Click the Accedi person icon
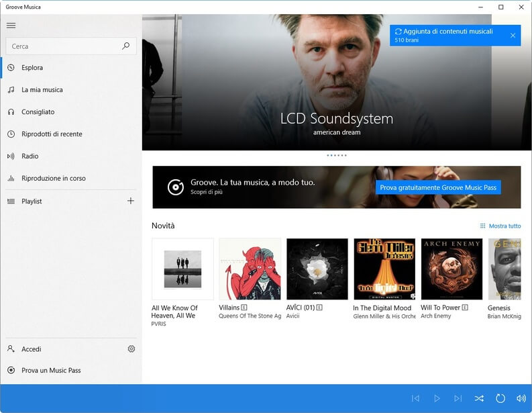Screen dimensions: 532x413 [11, 349]
